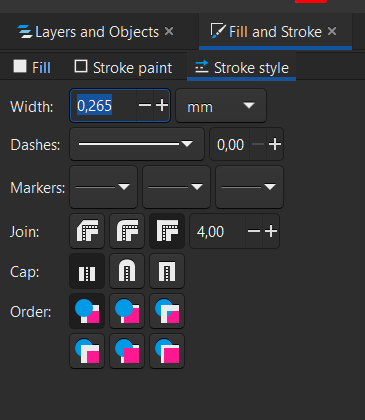The width and height of the screenshot is (365, 420).
Task: Choose the square cap style
Action: pyautogui.click(x=167, y=271)
